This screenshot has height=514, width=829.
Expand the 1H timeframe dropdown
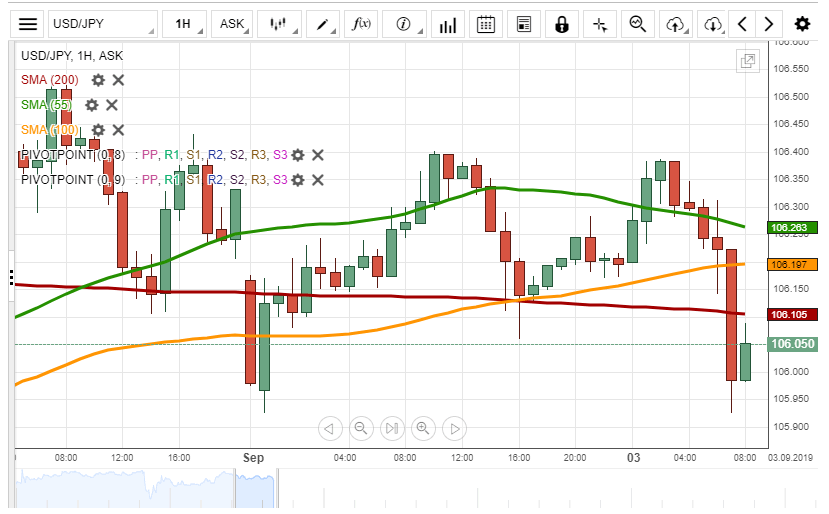185,24
